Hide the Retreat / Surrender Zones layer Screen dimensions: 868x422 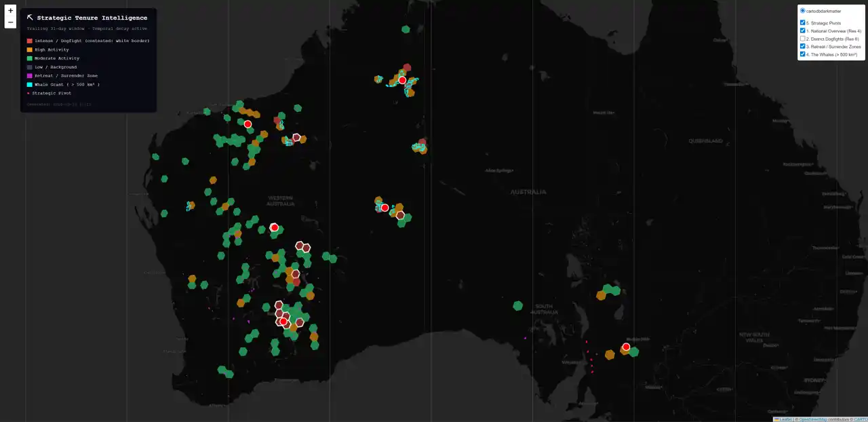point(803,47)
